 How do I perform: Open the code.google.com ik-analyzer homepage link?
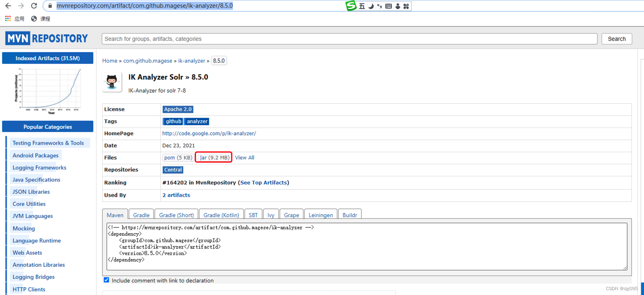[209, 134]
